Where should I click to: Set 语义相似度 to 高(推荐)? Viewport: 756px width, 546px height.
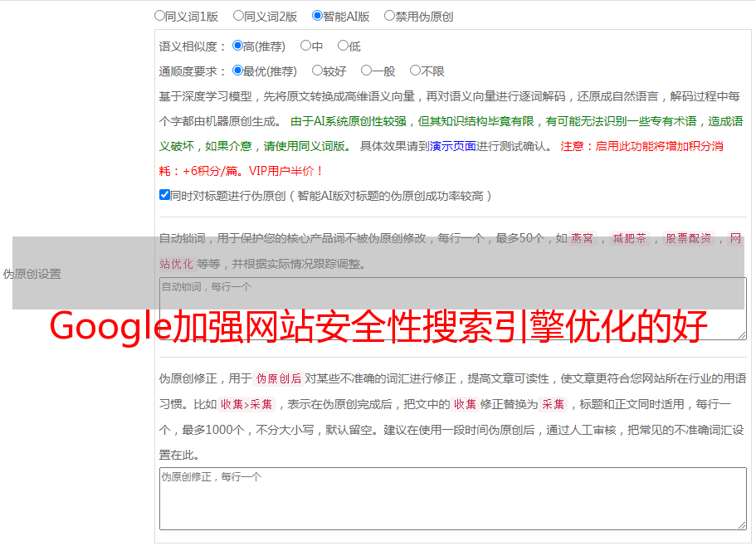(237, 46)
